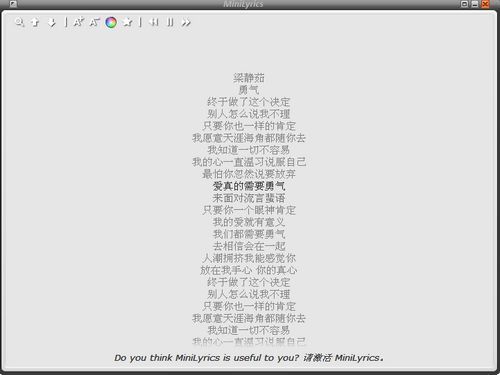Image resolution: width=500 pixels, height=375 pixels.
Task: Toggle the window mode icon beside minimize
Action: 464,4
